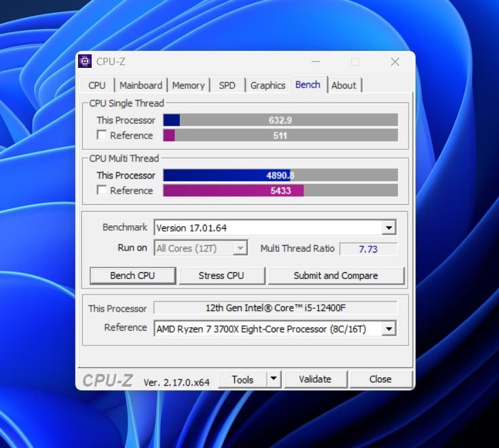This screenshot has width=499, height=448.
Task: Click single thread Reference bar showing 511
Action: click(280, 135)
